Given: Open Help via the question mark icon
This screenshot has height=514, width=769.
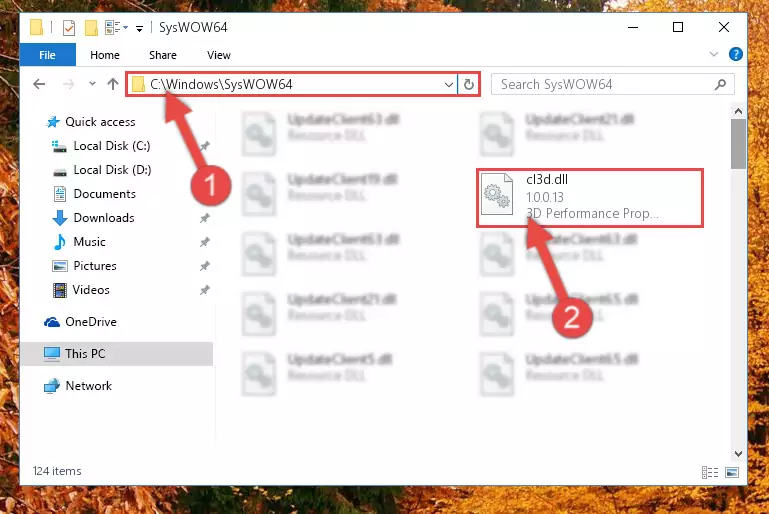Looking at the screenshot, I should tap(736, 54).
